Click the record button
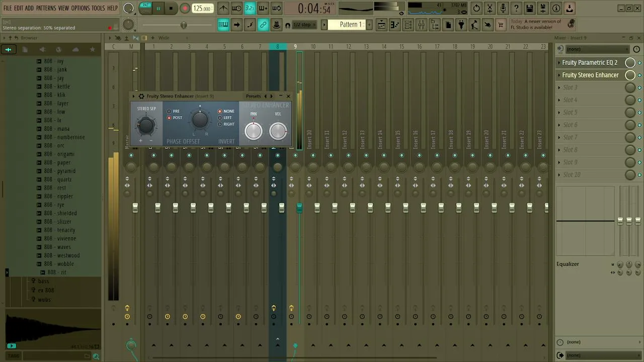Screen dimensions: 644x362 [185, 8]
